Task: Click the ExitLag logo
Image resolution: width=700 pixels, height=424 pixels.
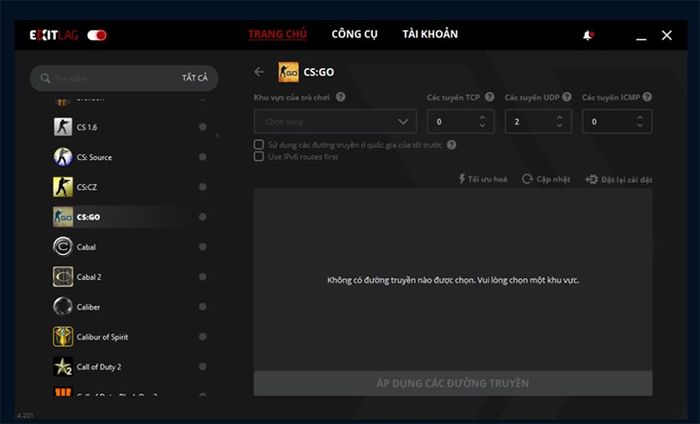Action: pos(54,35)
